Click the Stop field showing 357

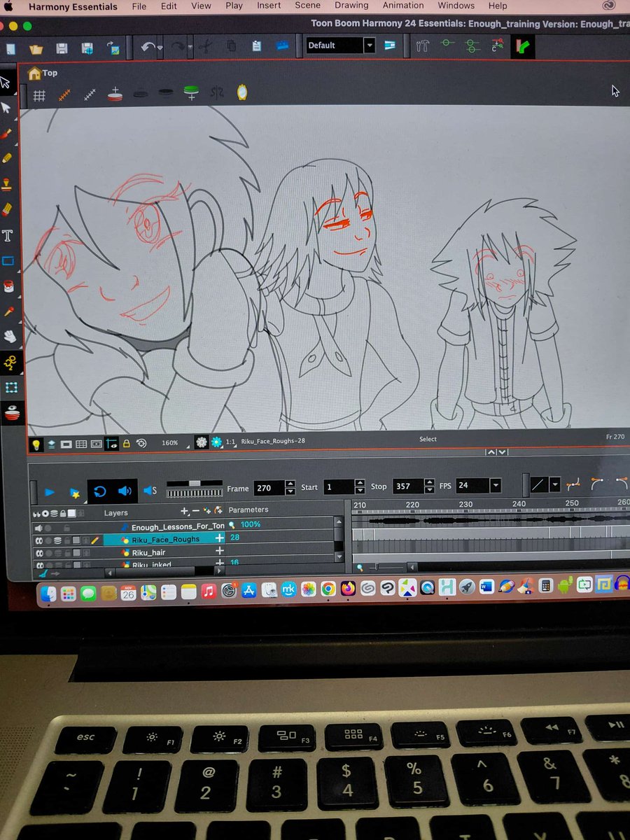pos(408,485)
